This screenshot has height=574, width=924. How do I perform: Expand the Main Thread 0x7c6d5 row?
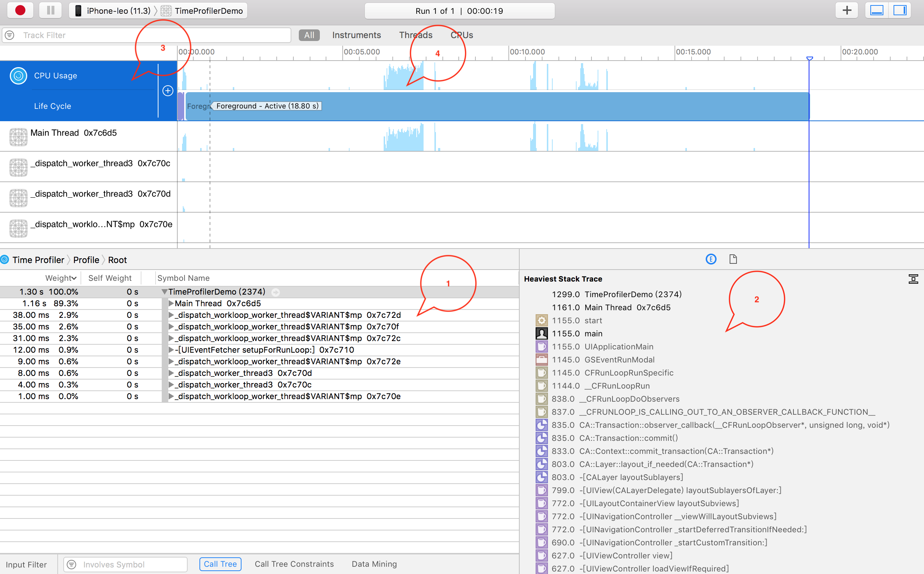[x=171, y=303]
